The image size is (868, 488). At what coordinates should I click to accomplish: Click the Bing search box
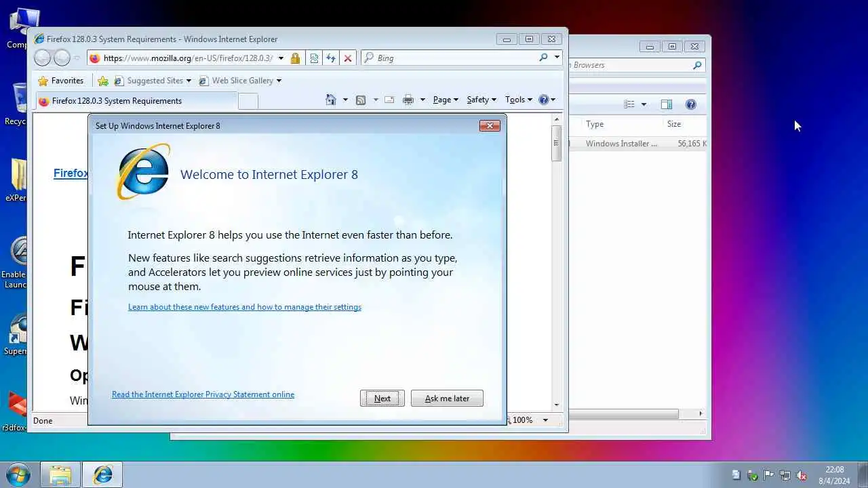point(454,58)
